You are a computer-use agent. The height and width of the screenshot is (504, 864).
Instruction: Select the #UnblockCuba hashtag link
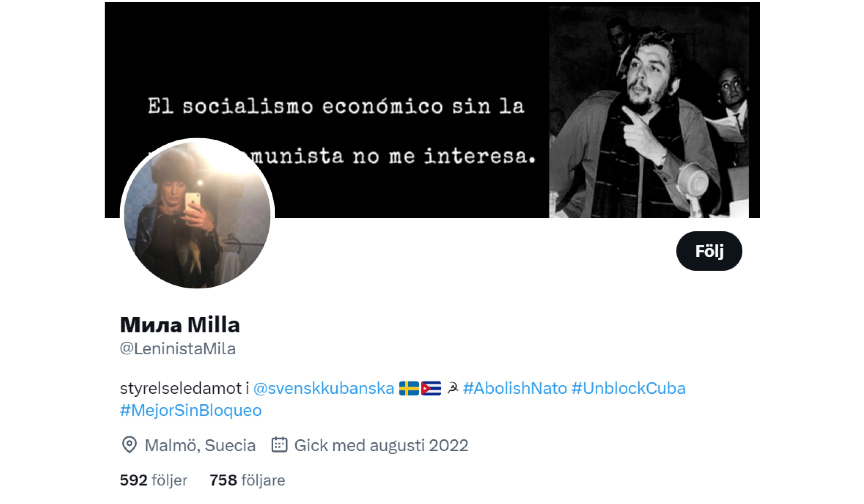point(628,388)
